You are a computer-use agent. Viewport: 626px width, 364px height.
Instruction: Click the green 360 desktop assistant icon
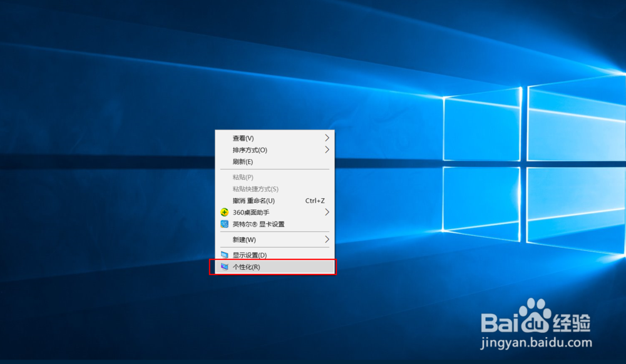(224, 212)
